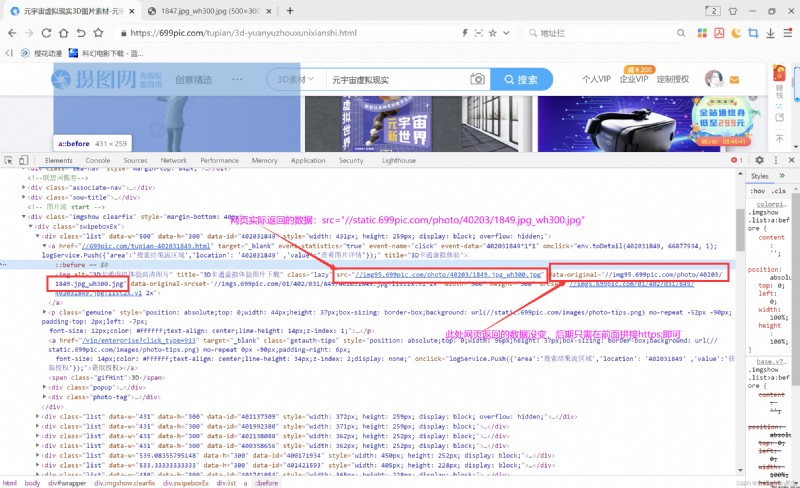
Task: Open the Network tab
Action: 174,160
